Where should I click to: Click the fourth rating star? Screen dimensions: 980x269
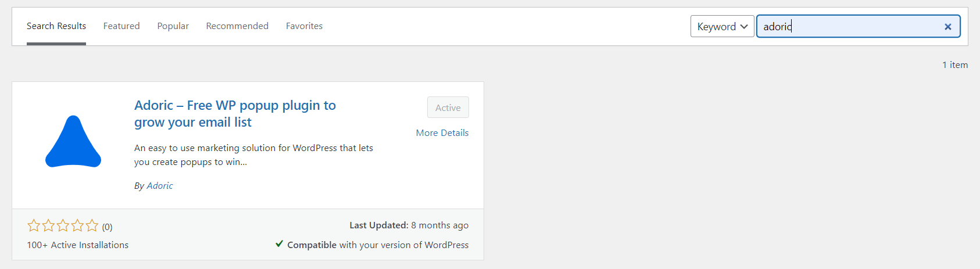77,225
